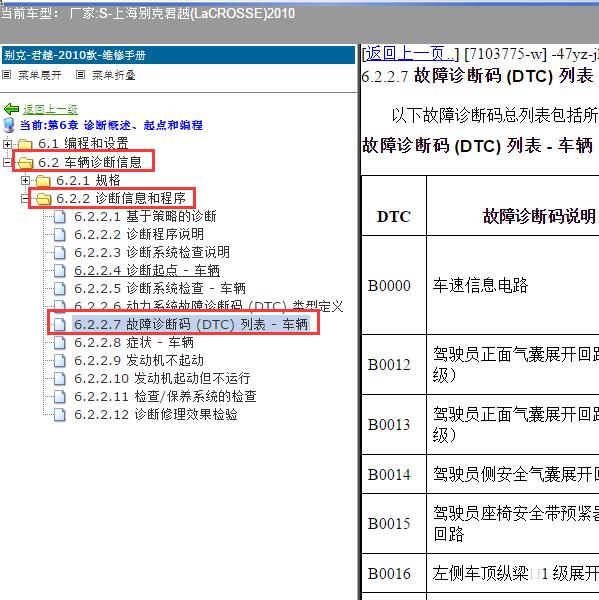Open 6.2.2.11 检查/保养系统的检查
The width and height of the screenshot is (599, 600).
point(165,396)
